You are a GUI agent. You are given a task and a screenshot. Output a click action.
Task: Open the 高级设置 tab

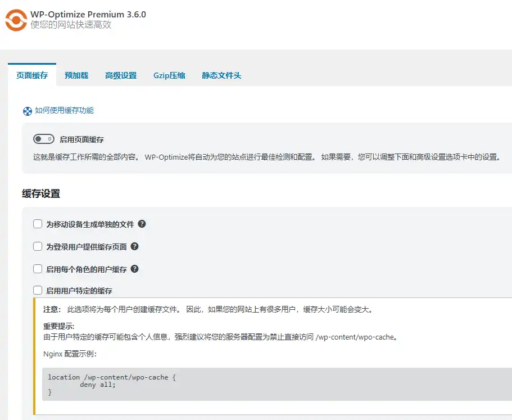pos(120,75)
